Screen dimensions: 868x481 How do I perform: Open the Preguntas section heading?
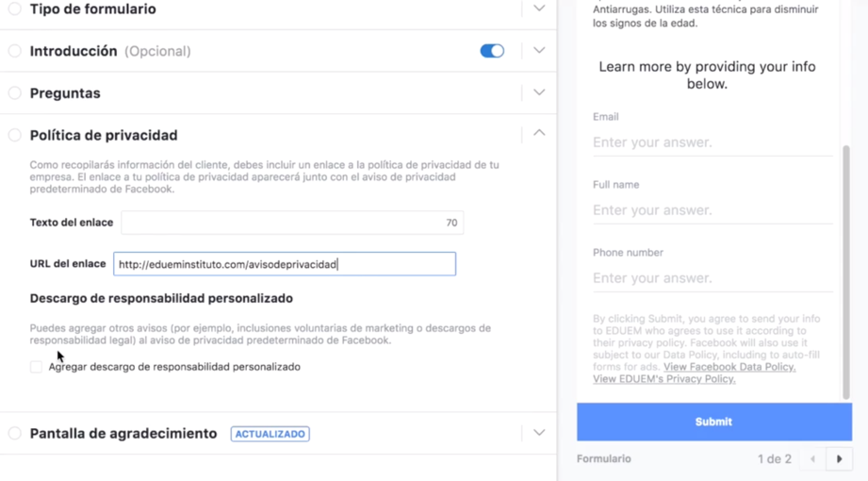click(65, 93)
